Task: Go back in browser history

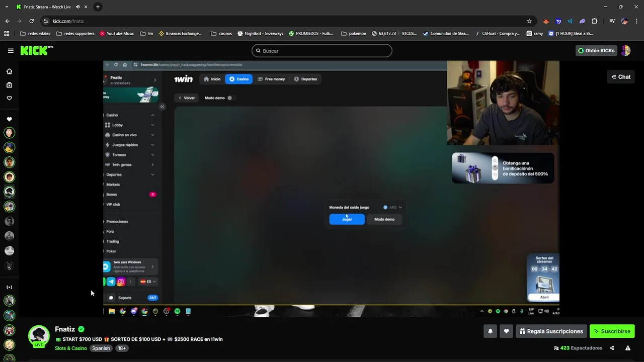Action: point(7,21)
